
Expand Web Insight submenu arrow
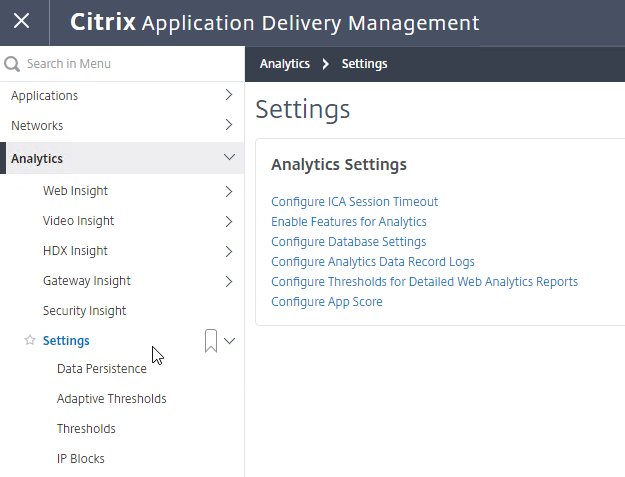(229, 192)
